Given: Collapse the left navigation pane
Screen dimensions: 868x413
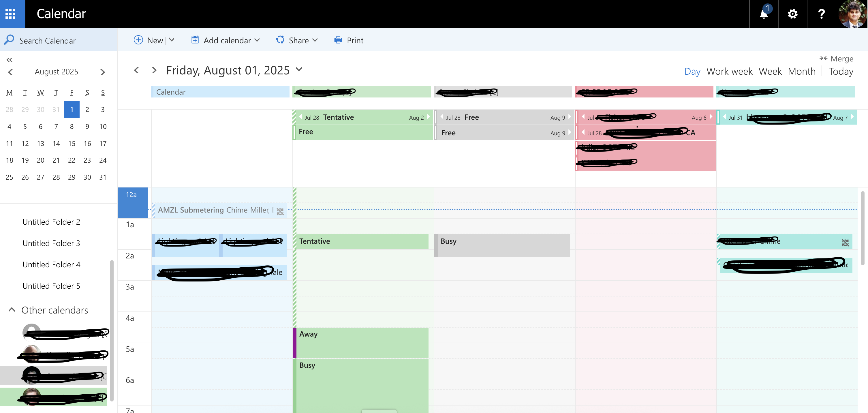Looking at the screenshot, I should pos(10,60).
